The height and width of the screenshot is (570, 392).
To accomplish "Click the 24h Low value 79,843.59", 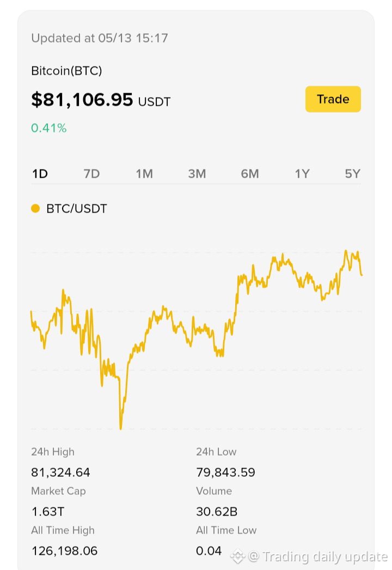I will [225, 472].
